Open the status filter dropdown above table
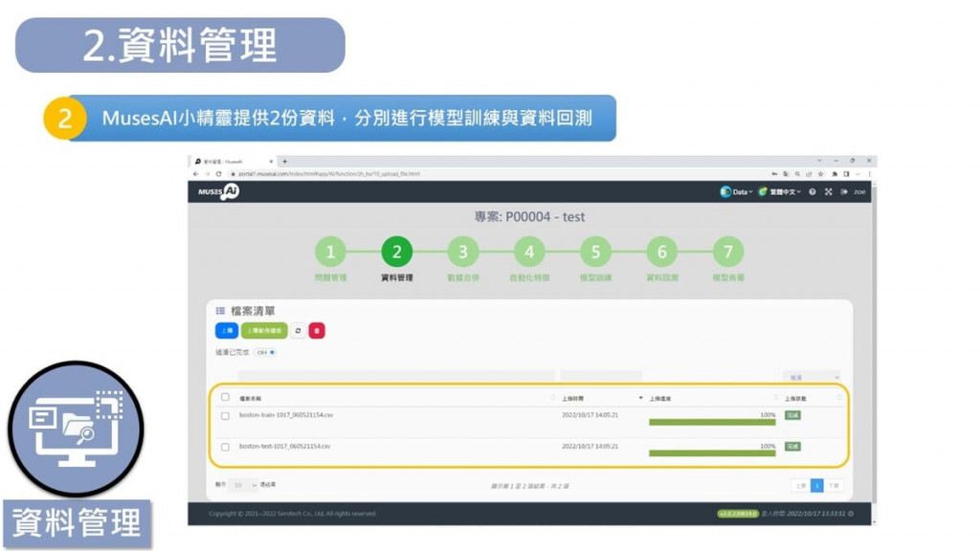The height and width of the screenshot is (551, 980). (812, 377)
